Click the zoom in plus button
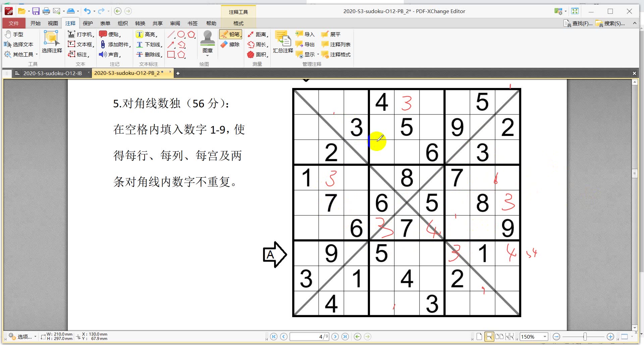644x345 pixels. click(610, 337)
